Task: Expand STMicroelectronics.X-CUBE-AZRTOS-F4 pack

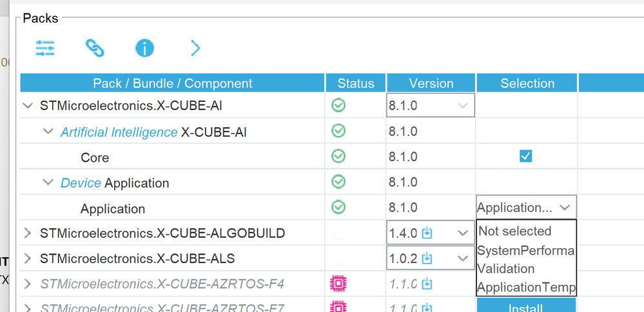Action: pyautogui.click(x=28, y=284)
